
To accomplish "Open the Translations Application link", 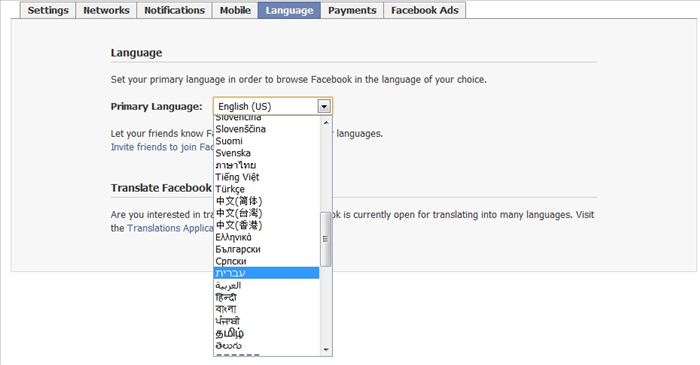I will click(x=170, y=228).
